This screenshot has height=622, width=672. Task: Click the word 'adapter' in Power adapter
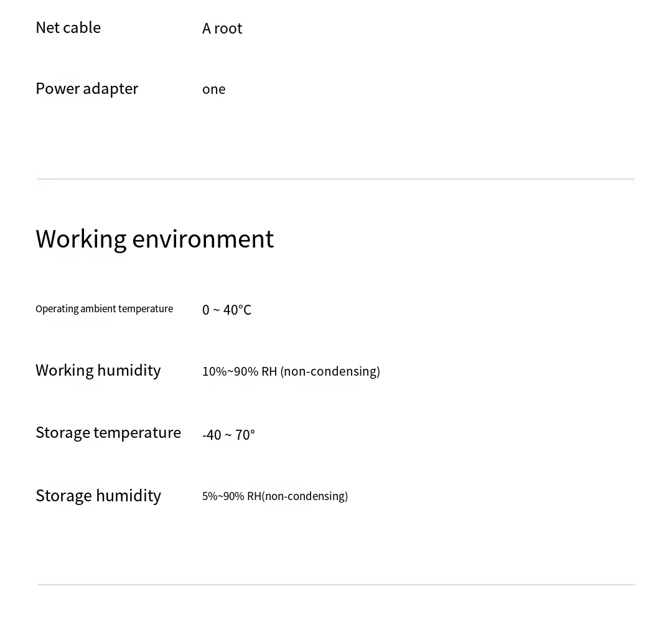(x=111, y=89)
